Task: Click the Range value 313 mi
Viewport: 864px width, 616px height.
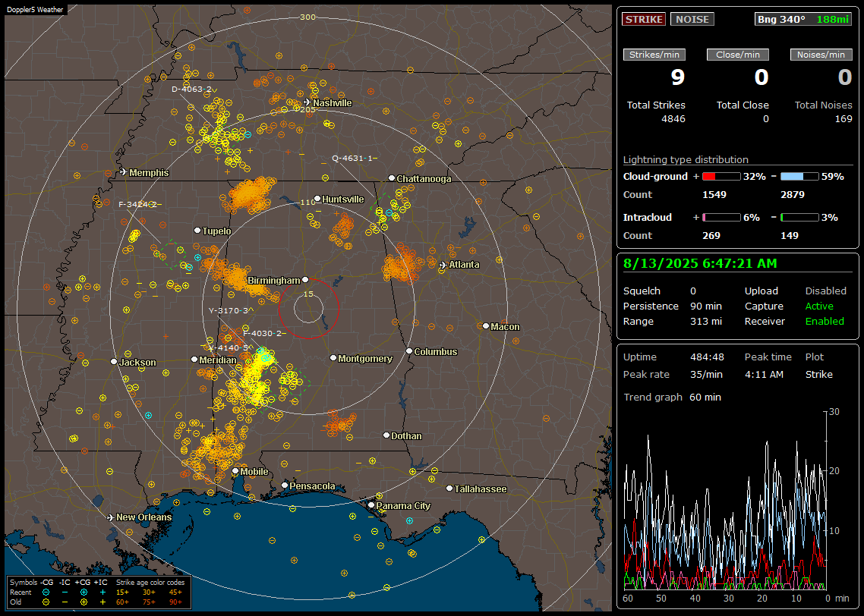Action: (x=706, y=321)
